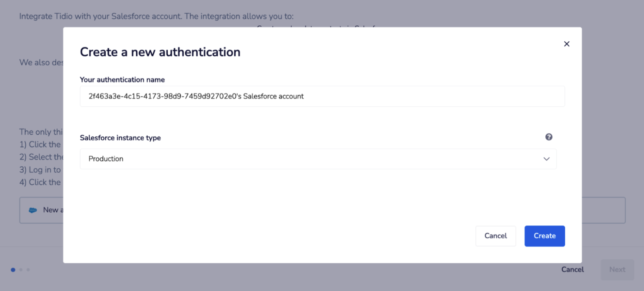Close the Create a new authentication dialog
Screen dimensions: 644x291
pyautogui.click(x=566, y=44)
